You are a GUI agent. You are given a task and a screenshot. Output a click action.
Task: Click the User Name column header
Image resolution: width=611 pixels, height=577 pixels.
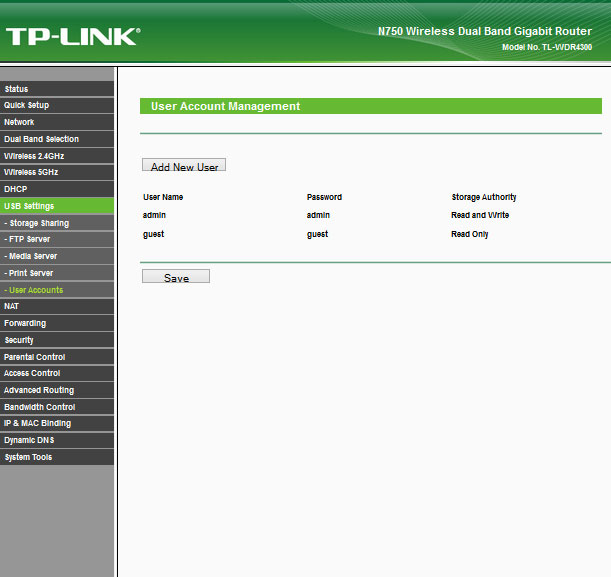pyautogui.click(x=163, y=197)
